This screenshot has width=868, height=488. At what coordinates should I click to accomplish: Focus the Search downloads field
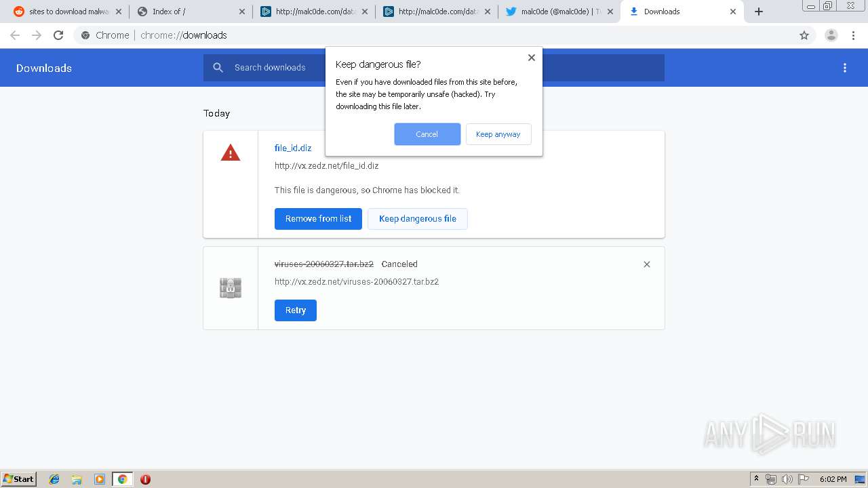tap(434, 68)
